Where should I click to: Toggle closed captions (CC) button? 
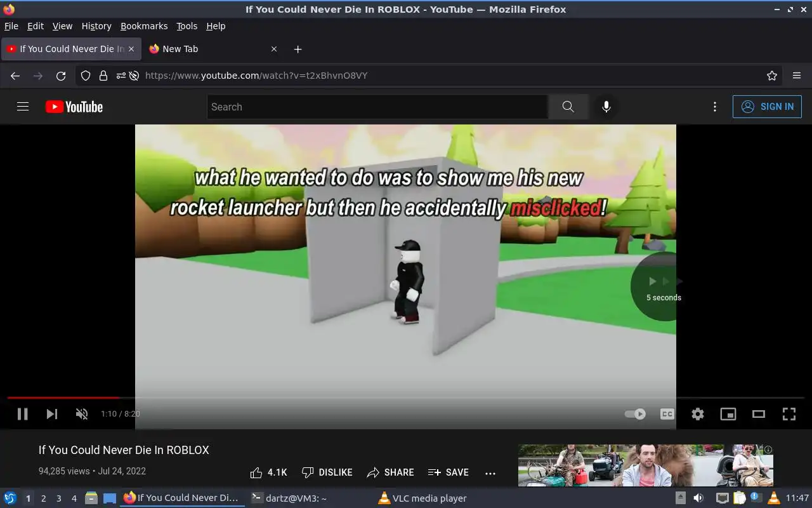667,414
